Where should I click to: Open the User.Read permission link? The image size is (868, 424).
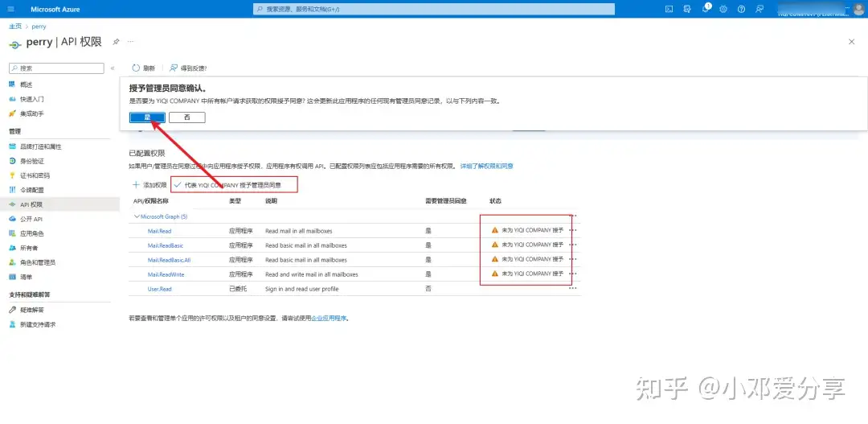coord(159,289)
